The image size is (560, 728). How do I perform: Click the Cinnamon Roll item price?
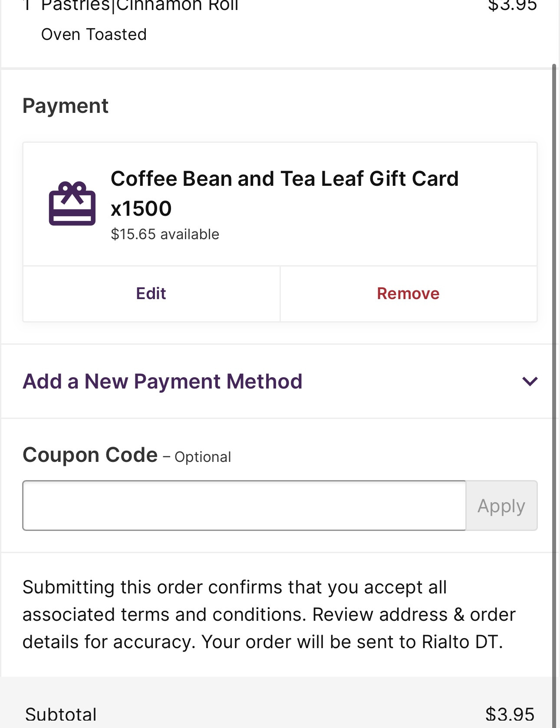tap(512, 6)
